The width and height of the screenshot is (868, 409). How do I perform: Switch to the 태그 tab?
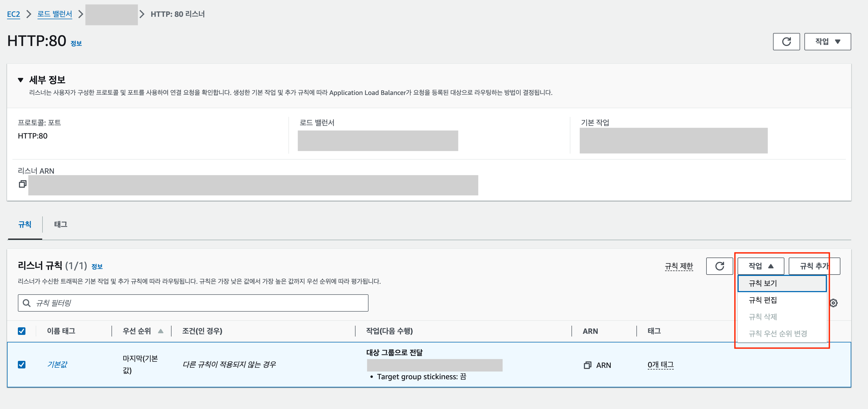pos(61,224)
